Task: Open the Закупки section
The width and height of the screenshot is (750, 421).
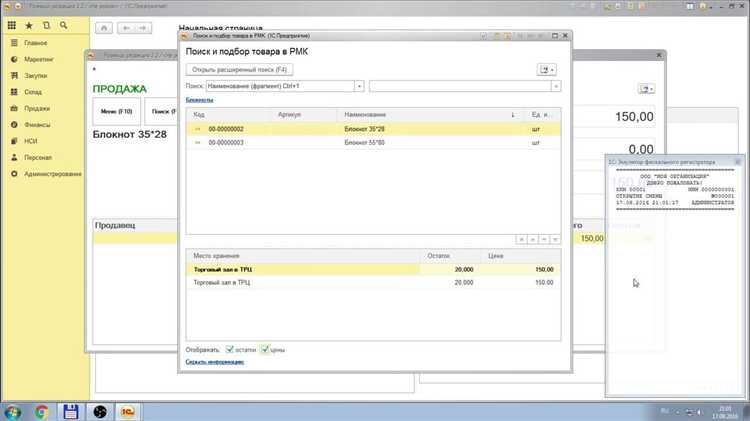Action: [x=36, y=76]
